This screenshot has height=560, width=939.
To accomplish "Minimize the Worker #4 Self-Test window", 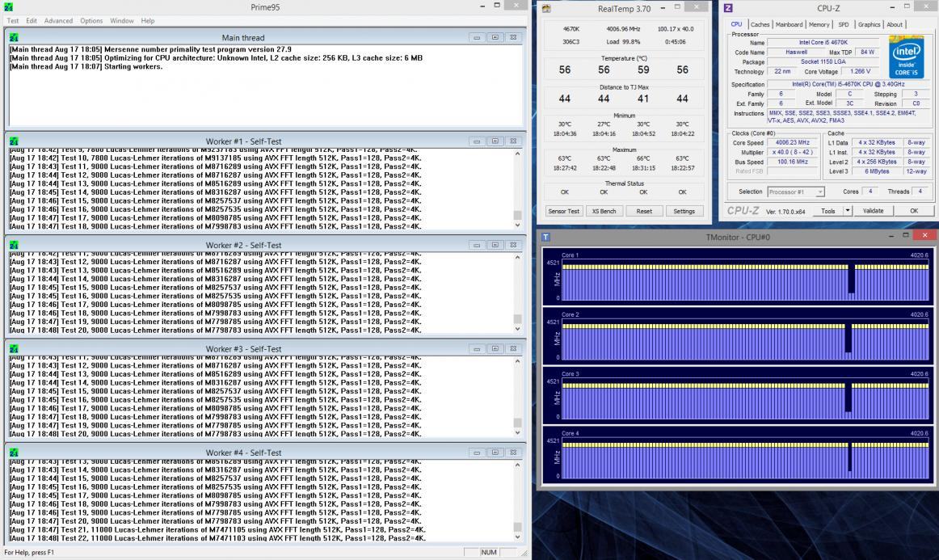I will tap(477, 453).
